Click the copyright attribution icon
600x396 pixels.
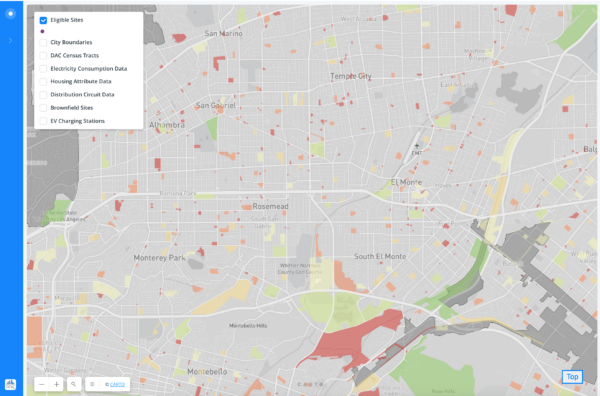point(92,384)
